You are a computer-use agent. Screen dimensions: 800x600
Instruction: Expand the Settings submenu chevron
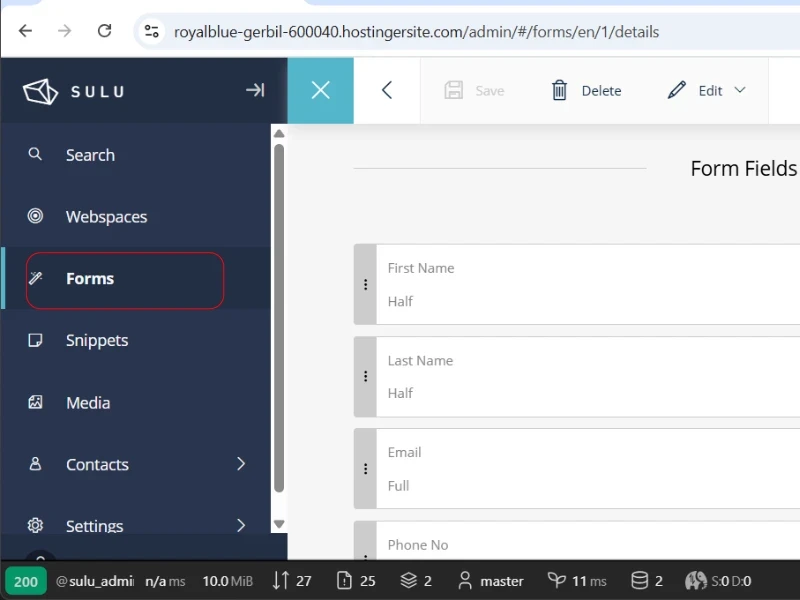point(241,525)
